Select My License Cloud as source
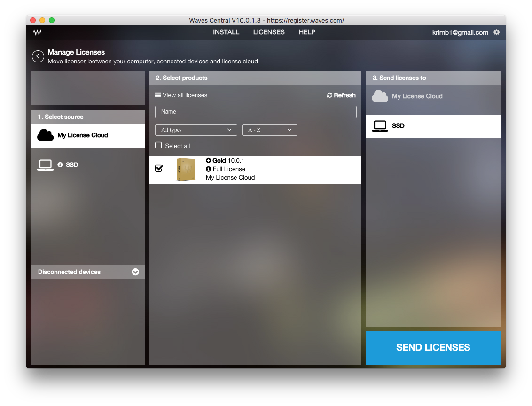 coord(88,135)
